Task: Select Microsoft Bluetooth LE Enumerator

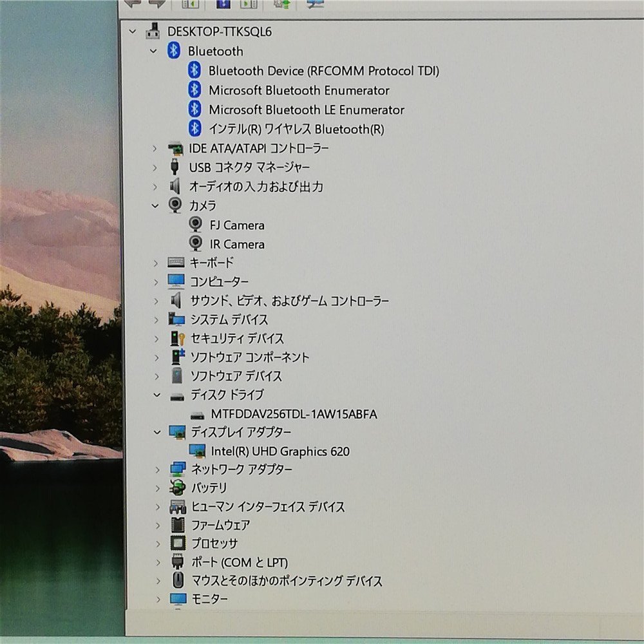Action: tap(307, 109)
